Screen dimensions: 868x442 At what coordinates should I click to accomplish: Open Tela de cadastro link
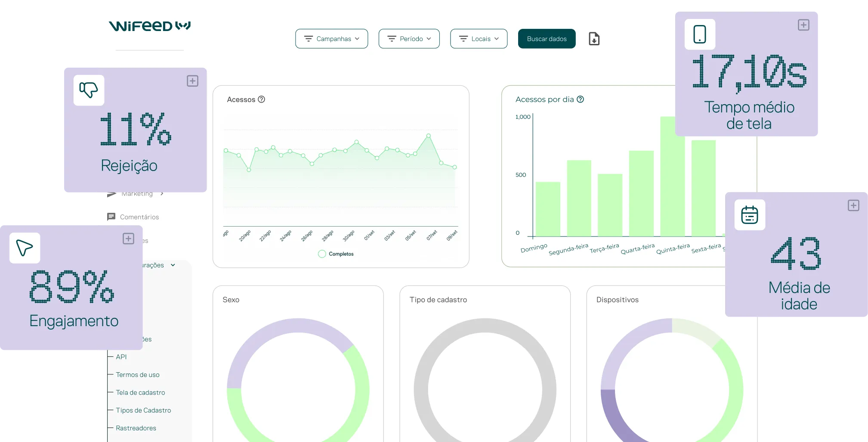coord(140,392)
